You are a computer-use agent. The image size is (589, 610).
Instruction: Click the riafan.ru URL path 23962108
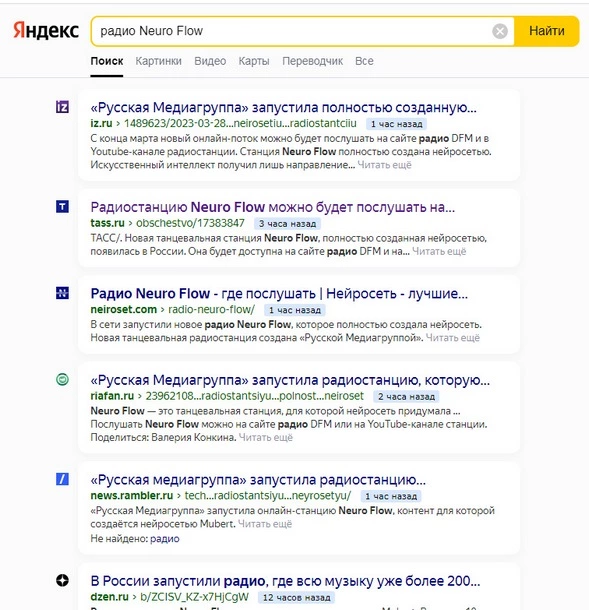coord(254,396)
